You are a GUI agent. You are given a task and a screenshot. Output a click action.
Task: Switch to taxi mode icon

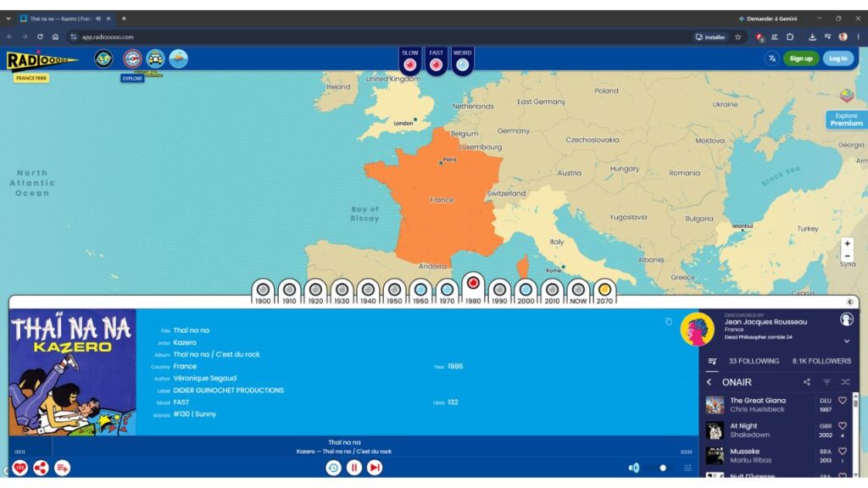tap(156, 58)
